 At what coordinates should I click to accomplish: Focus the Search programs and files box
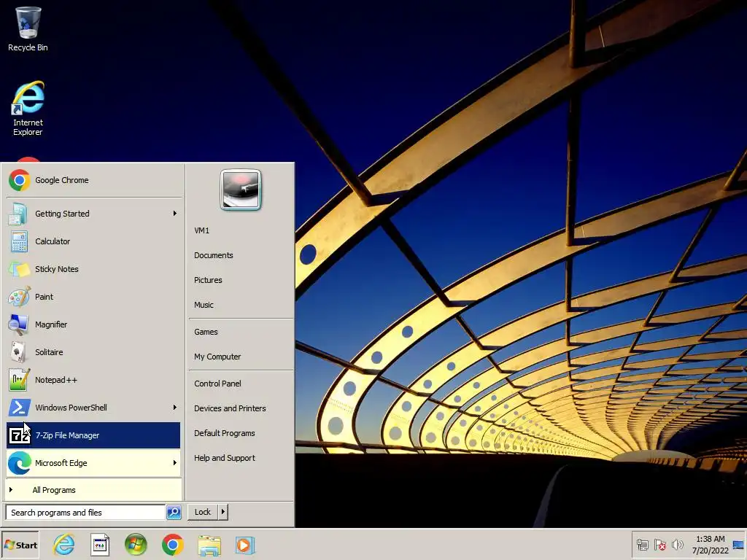(x=85, y=513)
